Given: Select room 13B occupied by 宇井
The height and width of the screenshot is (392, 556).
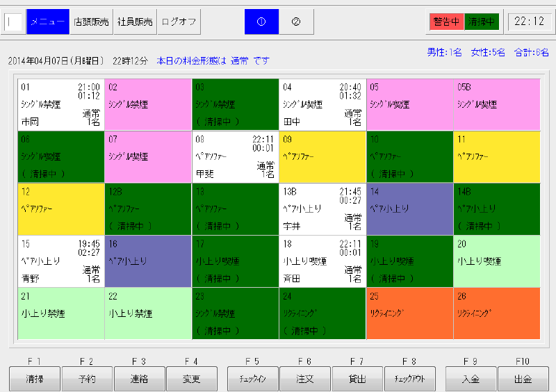Looking at the screenshot, I should coord(322,209).
